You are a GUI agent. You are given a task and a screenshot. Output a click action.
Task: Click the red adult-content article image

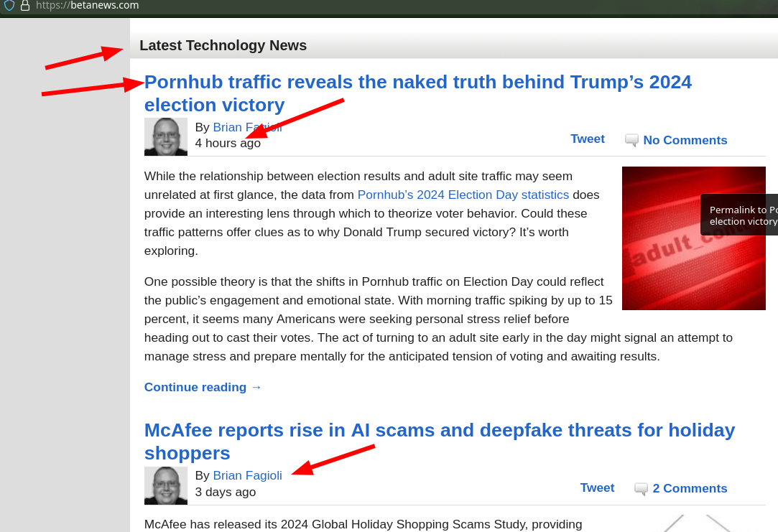click(x=694, y=238)
